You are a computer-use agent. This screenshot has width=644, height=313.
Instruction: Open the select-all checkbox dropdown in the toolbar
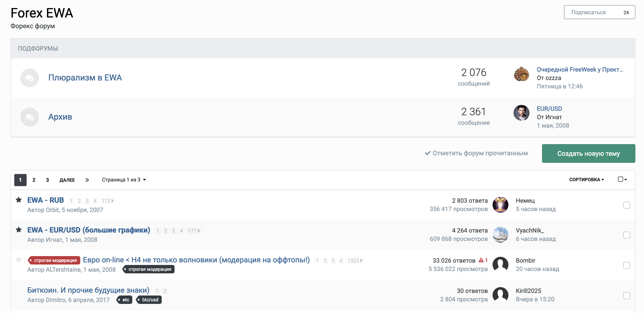coord(622,179)
